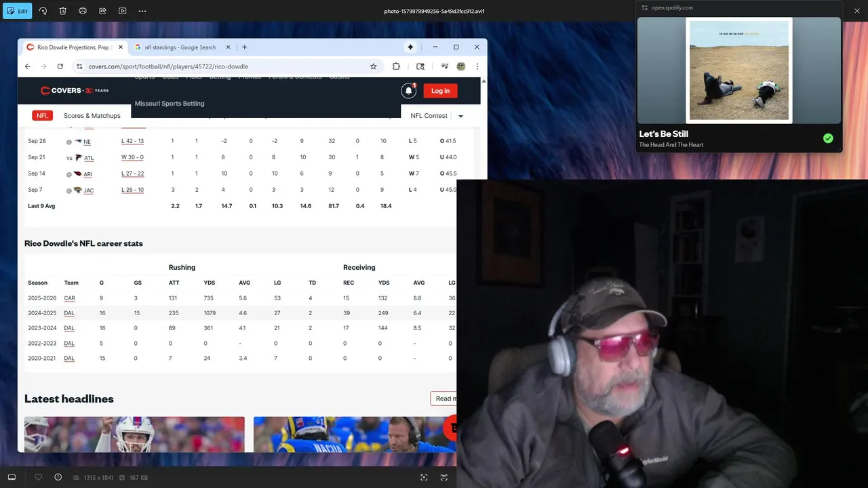
Task: Click the Covers logo
Action: (74, 90)
